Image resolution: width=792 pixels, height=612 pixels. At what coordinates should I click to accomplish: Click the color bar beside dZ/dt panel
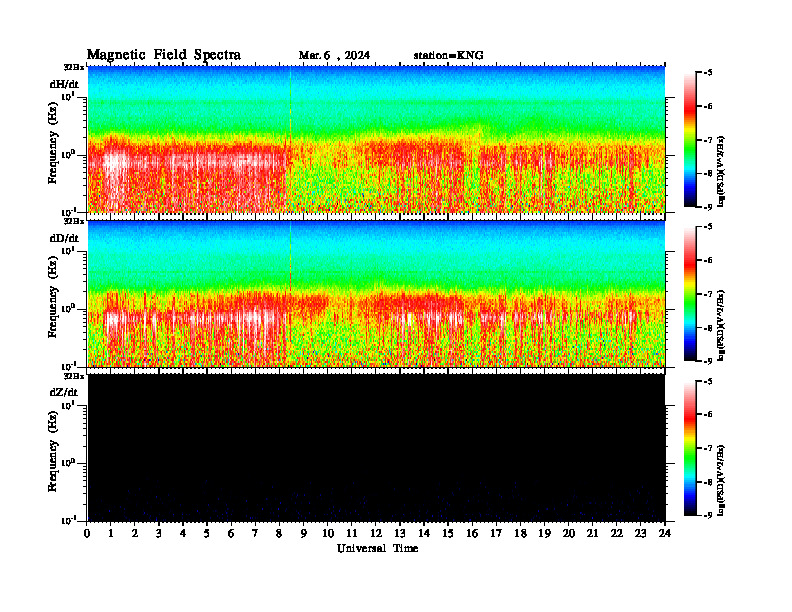pos(689,448)
